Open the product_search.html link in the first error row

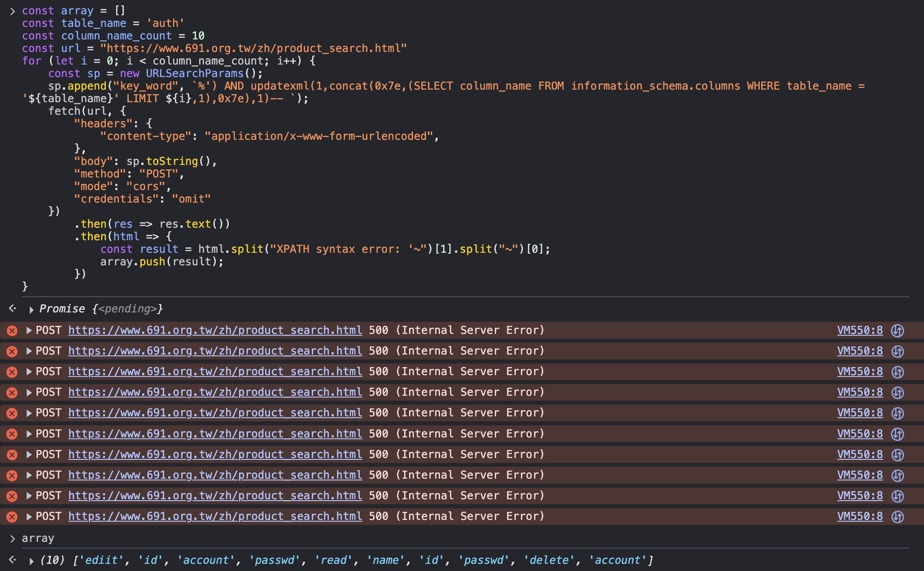point(215,330)
